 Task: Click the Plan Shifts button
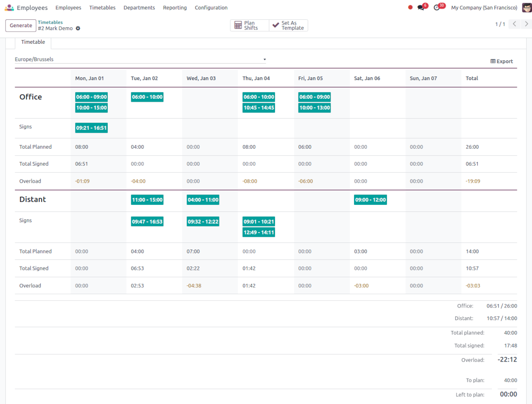250,25
